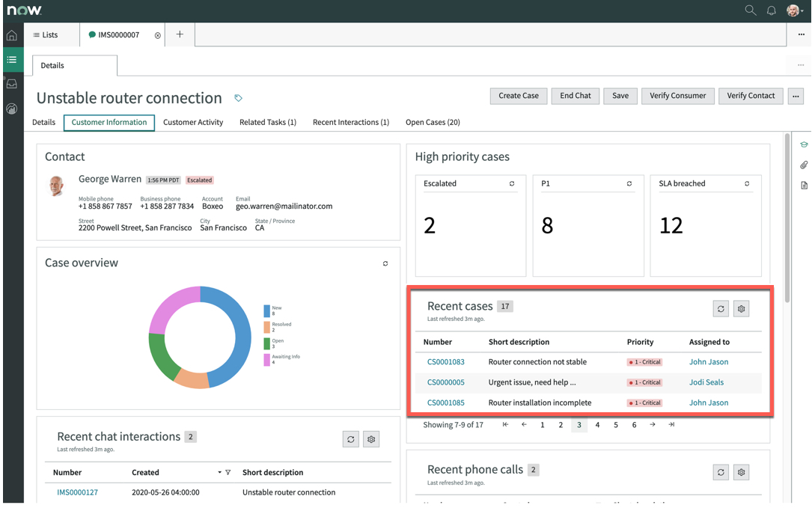Click the Verify Consumer button

coord(677,96)
